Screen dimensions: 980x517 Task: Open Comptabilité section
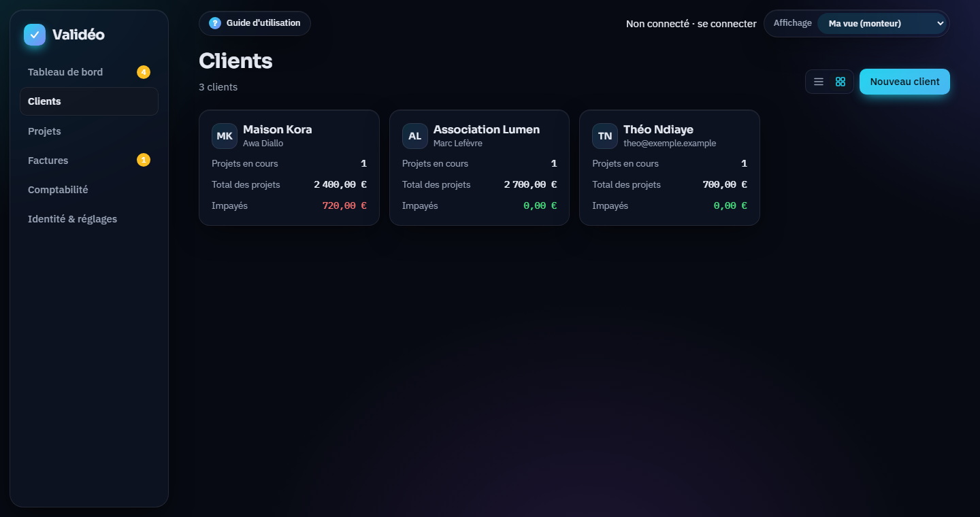pos(89,190)
